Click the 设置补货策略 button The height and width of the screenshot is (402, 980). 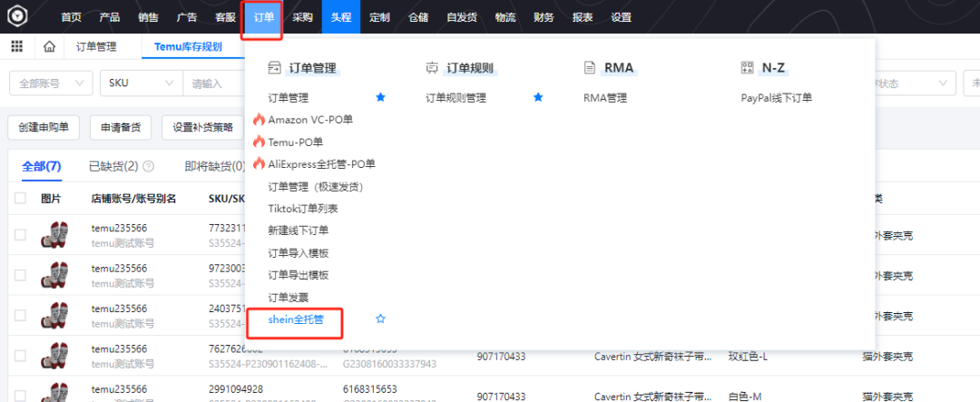coord(203,128)
